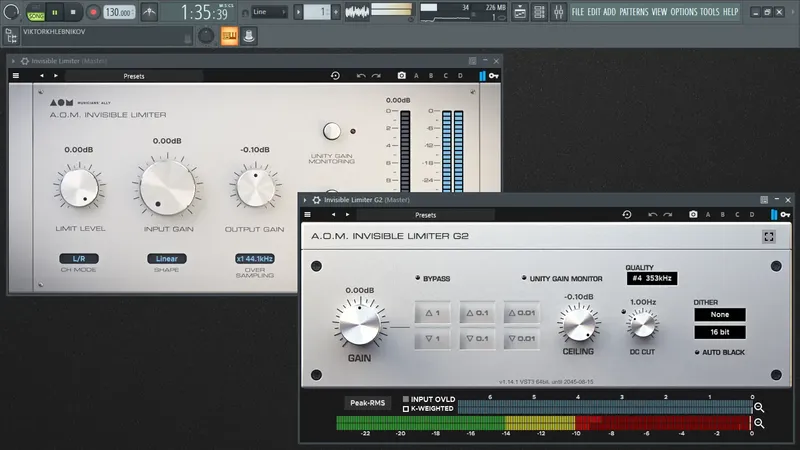Open the HELP menu
The height and width of the screenshot is (450, 800).
[731, 12]
